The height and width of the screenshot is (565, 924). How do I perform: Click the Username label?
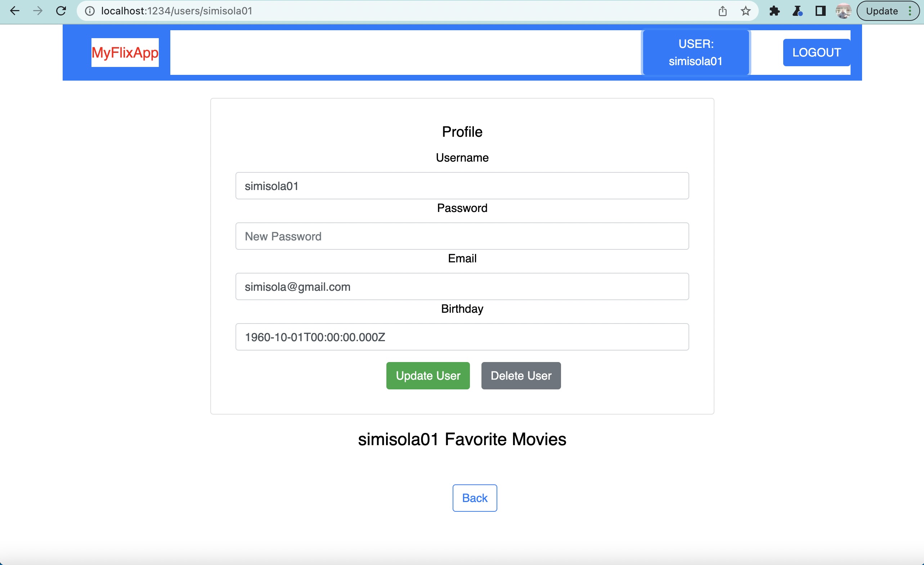point(462,158)
